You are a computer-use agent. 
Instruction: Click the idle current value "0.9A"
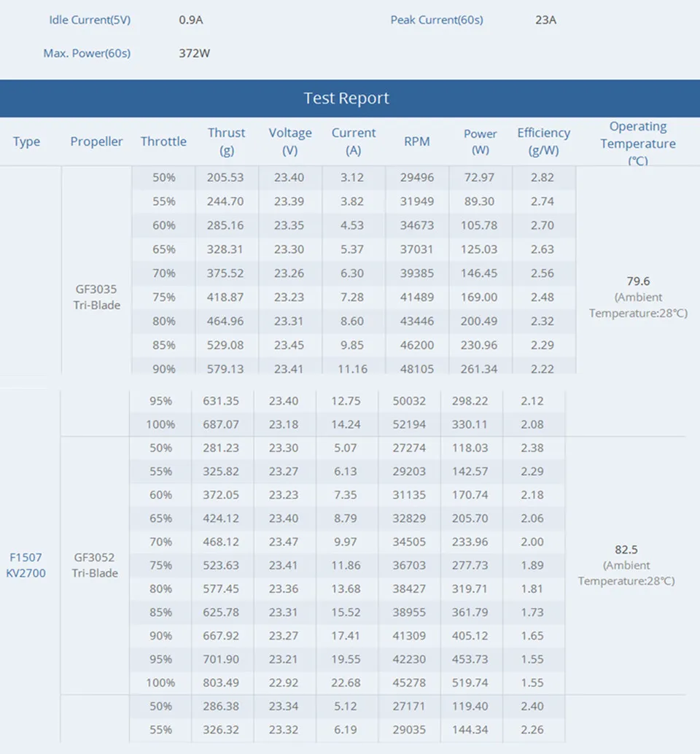191,20
